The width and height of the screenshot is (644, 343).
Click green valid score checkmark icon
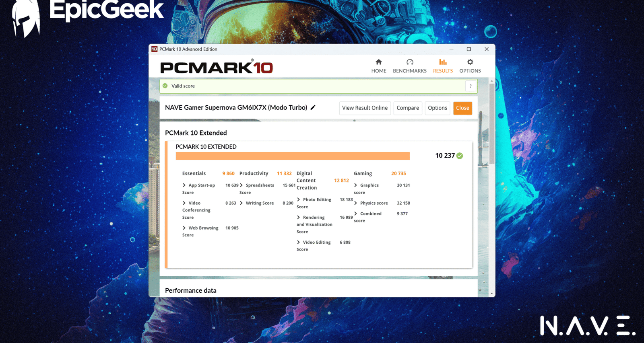pyautogui.click(x=165, y=86)
